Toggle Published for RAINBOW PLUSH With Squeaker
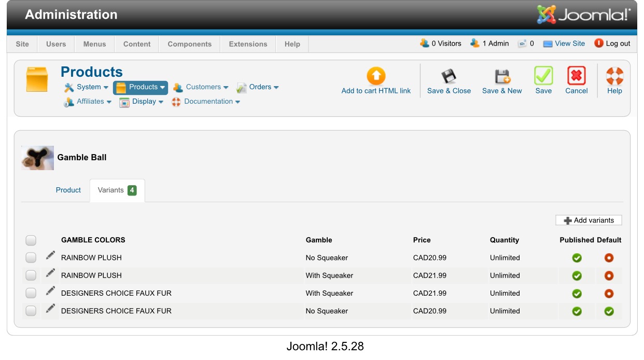The width and height of the screenshot is (644, 360). pos(577,275)
